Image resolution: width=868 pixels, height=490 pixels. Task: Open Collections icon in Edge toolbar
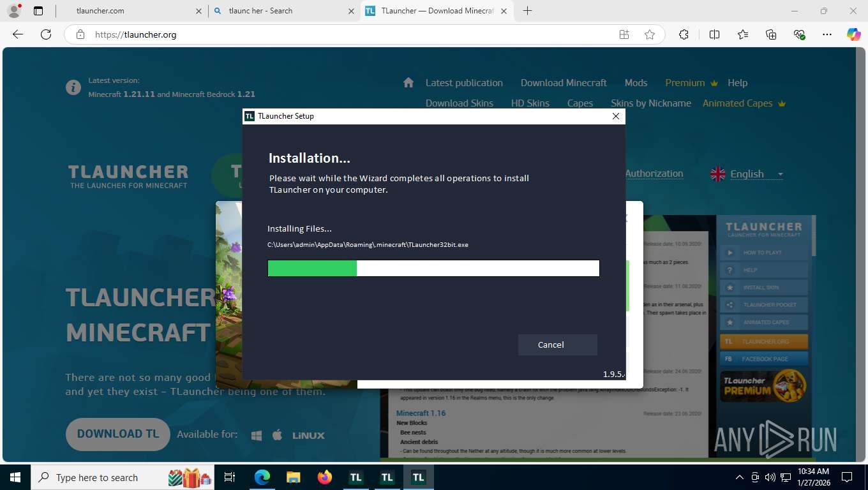(771, 34)
